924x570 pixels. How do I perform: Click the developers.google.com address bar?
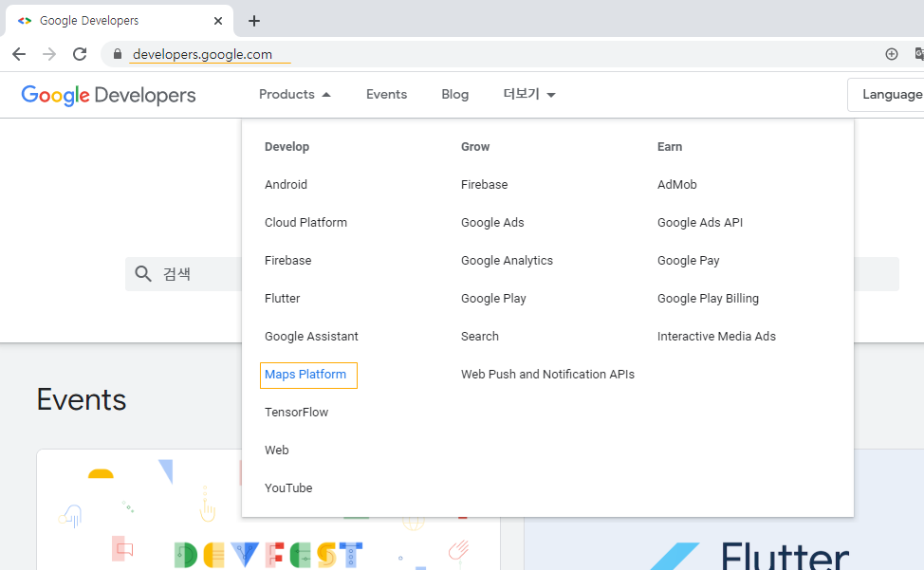click(x=202, y=54)
